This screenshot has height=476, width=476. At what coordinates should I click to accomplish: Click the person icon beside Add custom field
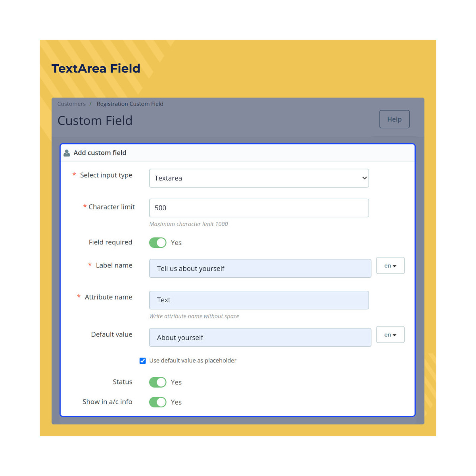coord(67,153)
